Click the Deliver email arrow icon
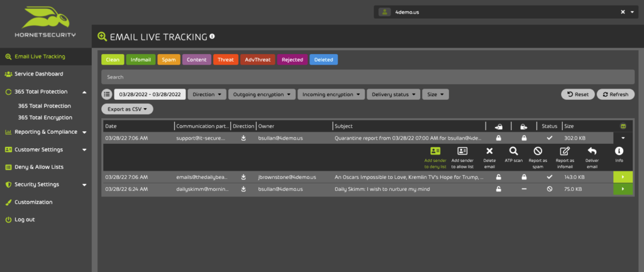Screen dimensions: 644x272 click(x=592, y=151)
